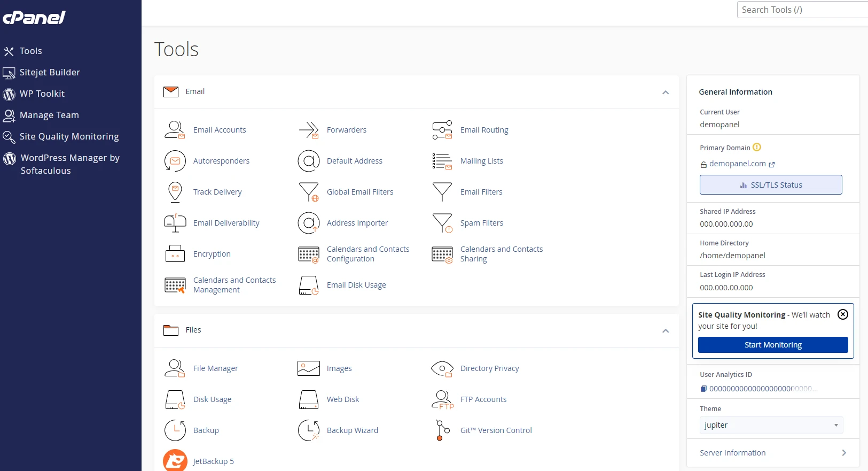868x471 pixels.
Task: Click the Primary Domain info icon
Action: point(756,147)
